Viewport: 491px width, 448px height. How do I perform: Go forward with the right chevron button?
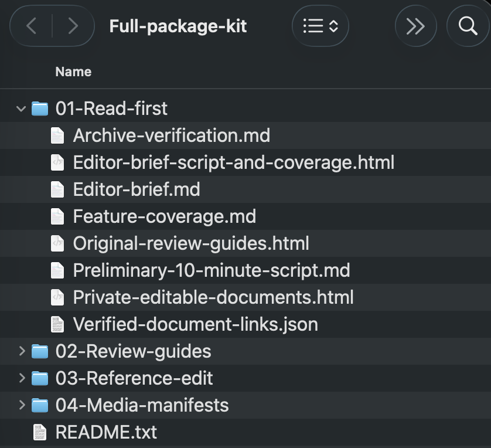tap(73, 26)
